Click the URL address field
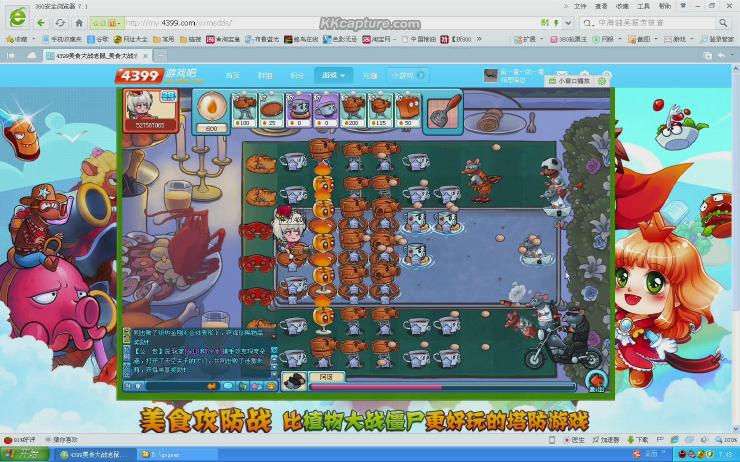Image resolution: width=740 pixels, height=462 pixels. click(330, 23)
